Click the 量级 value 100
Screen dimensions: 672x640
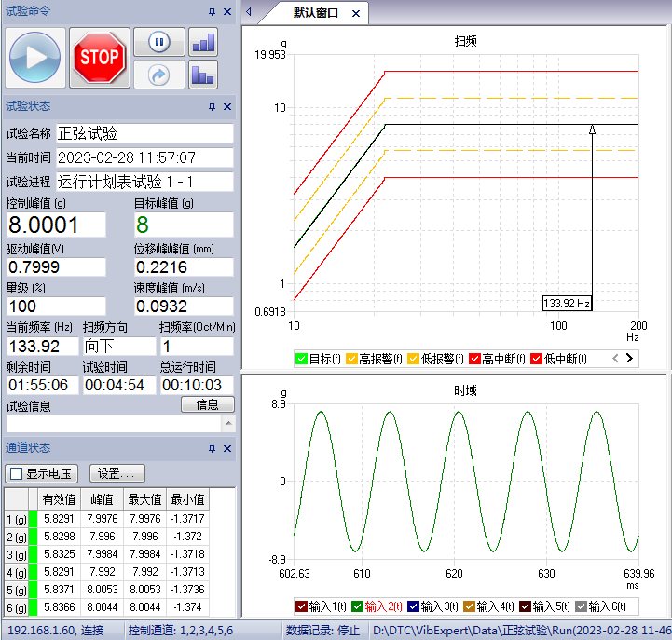point(56,306)
